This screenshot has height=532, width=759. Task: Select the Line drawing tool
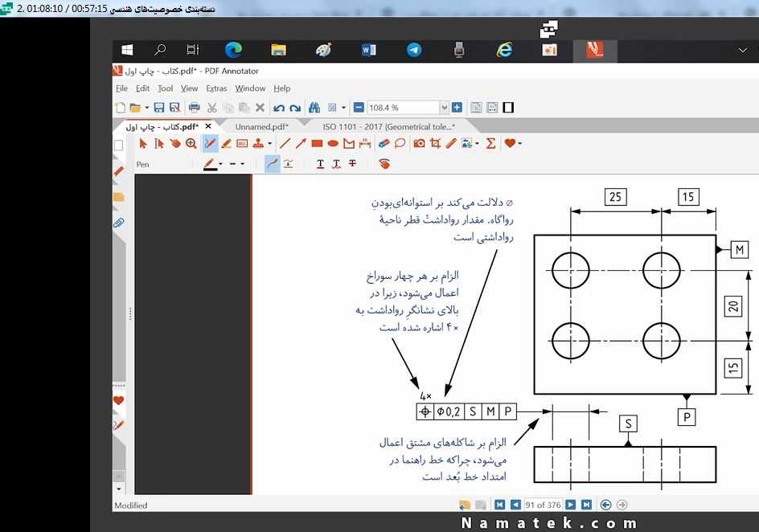click(x=285, y=143)
